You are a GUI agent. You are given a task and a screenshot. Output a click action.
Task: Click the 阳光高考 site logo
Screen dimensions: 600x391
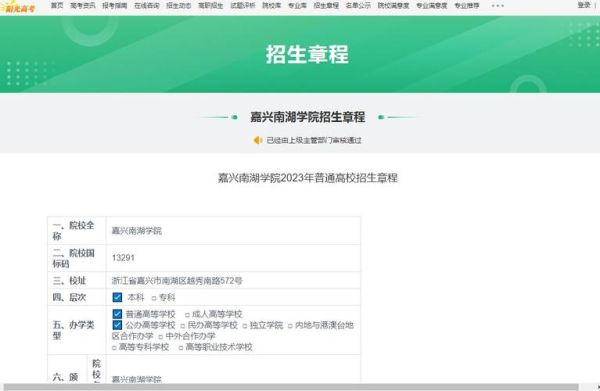click(x=19, y=7)
